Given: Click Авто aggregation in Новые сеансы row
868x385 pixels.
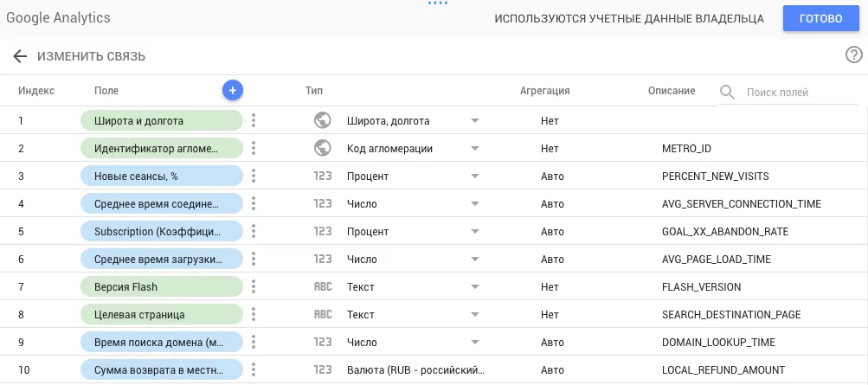Looking at the screenshot, I should click(552, 176).
